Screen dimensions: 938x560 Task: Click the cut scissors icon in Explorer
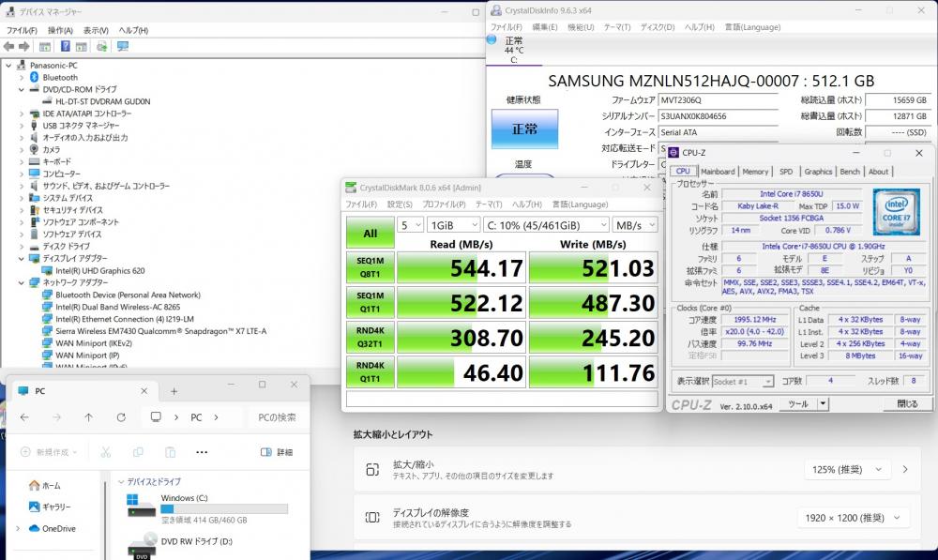tap(106, 452)
